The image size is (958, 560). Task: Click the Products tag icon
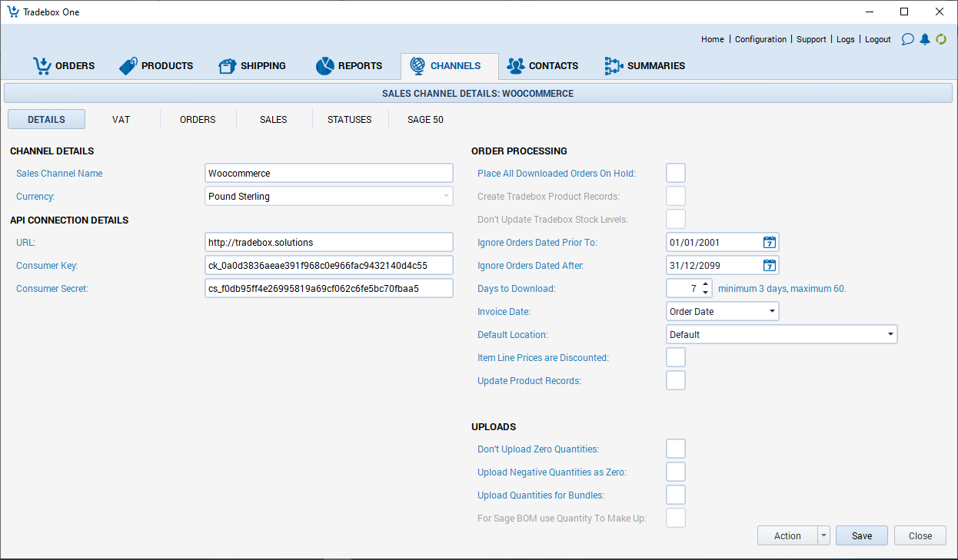pos(128,66)
